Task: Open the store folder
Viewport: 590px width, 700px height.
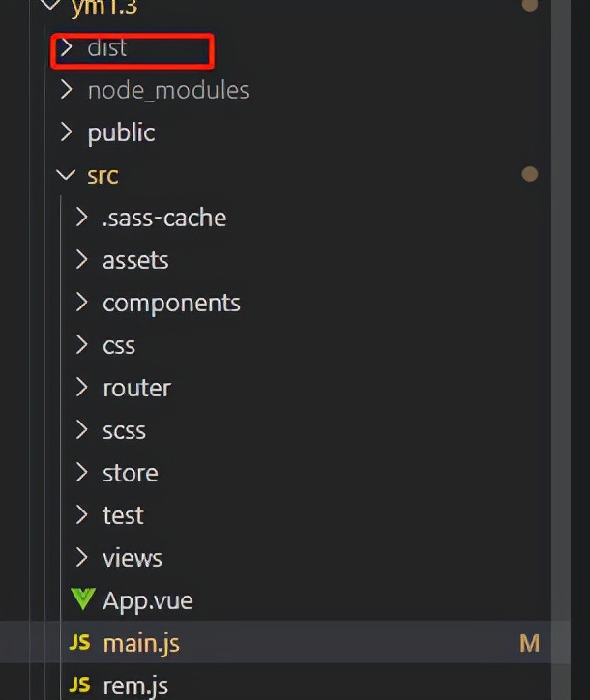Action: pyautogui.click(x=130, y=473)
